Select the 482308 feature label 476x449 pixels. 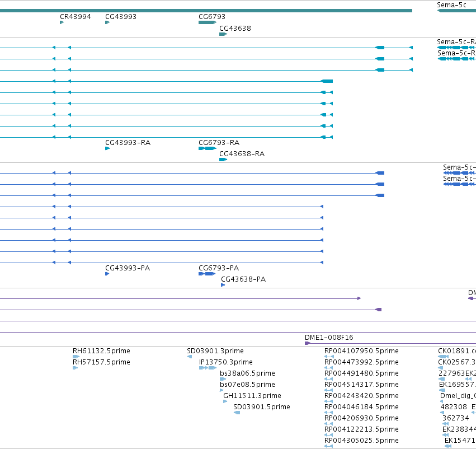[x=454, y=407]
